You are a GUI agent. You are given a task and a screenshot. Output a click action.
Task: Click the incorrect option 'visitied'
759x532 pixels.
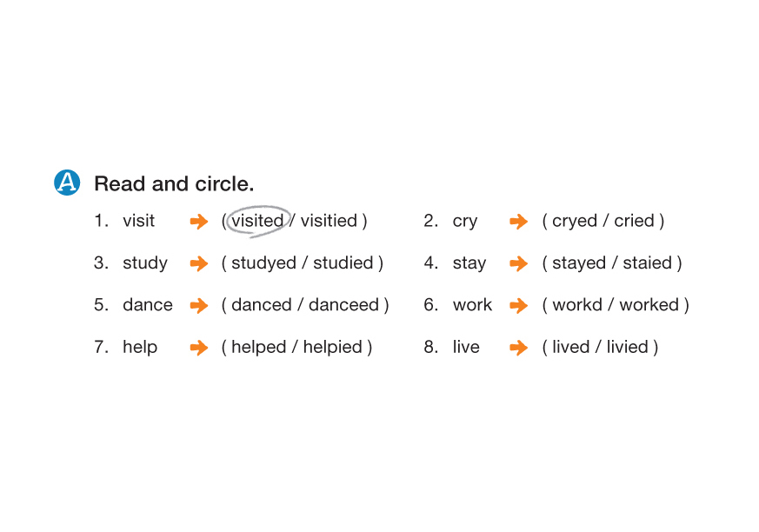pos(329,221)
